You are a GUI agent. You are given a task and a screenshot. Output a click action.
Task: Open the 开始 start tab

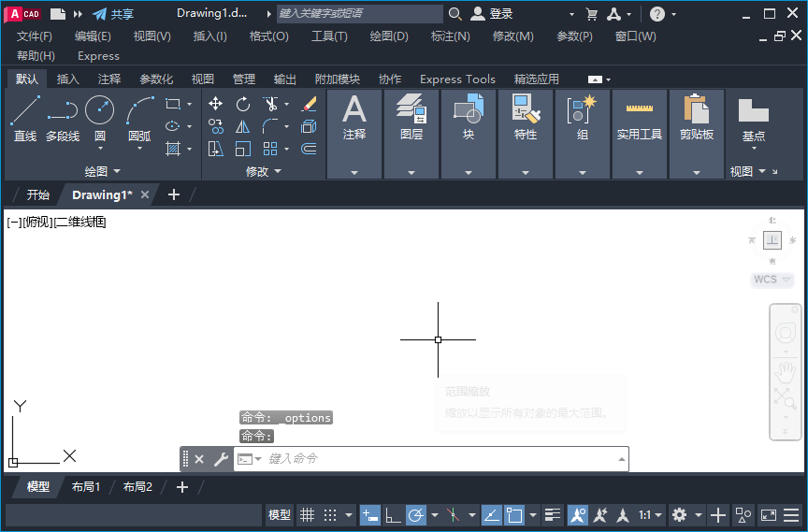pos(38,194)
